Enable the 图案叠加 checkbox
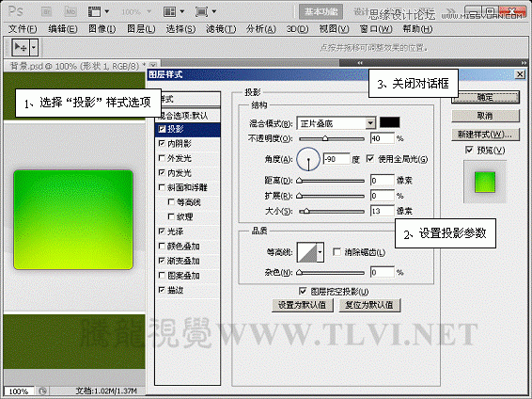 162,276
